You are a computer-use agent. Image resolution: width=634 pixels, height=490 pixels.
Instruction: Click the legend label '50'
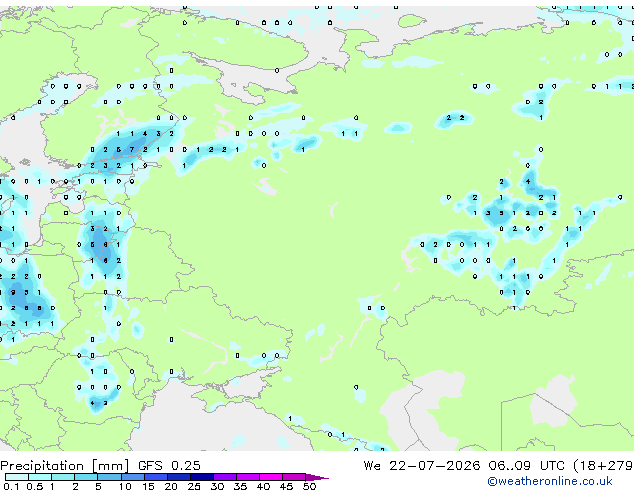[309, 486]
